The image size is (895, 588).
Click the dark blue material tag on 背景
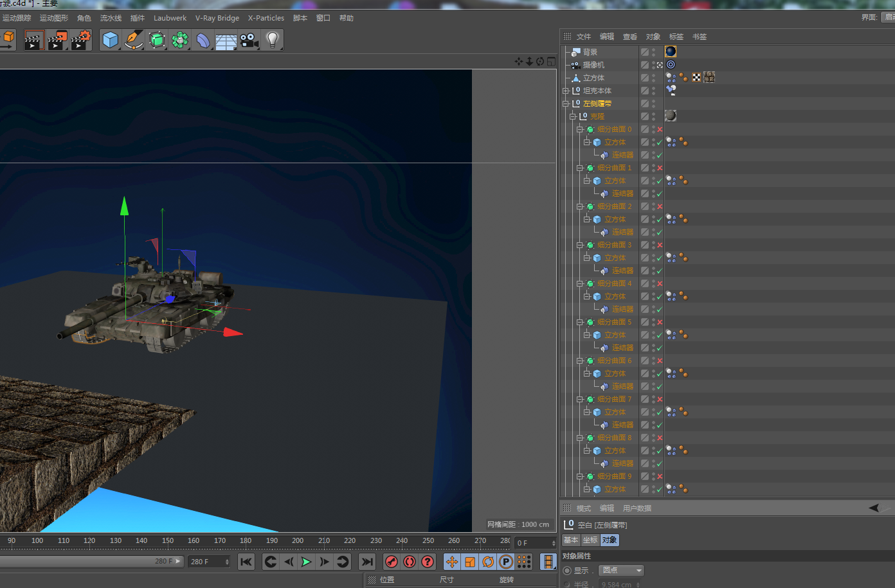point(671,51)
